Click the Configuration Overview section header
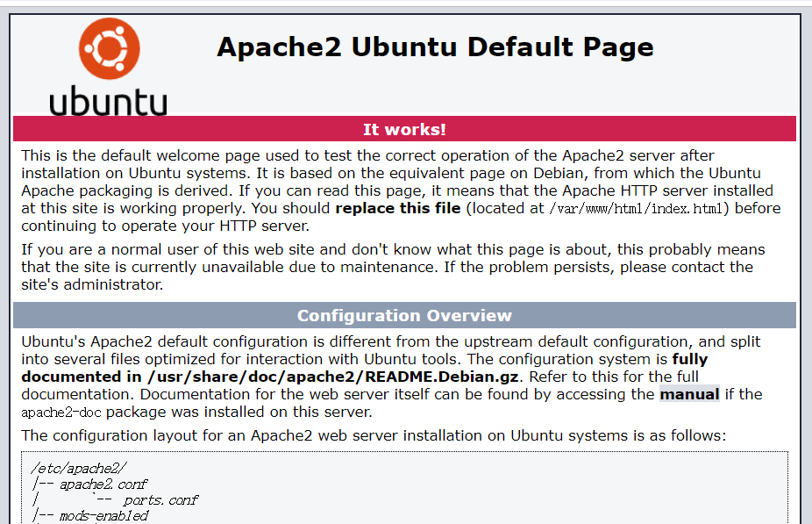The image size is (812, 524). [x=404, y=315]
